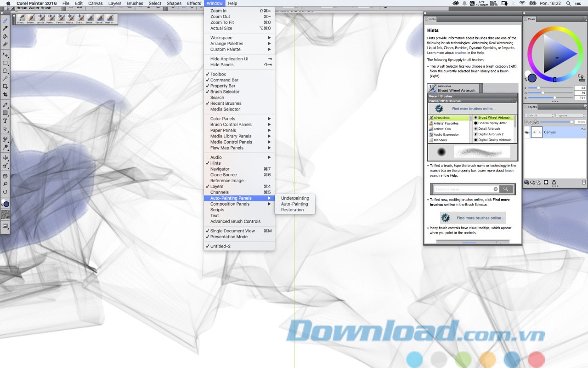The height and width of the screenshot is (368, 588).
Task: Choose the Crop tool
Action: point(6,94)
